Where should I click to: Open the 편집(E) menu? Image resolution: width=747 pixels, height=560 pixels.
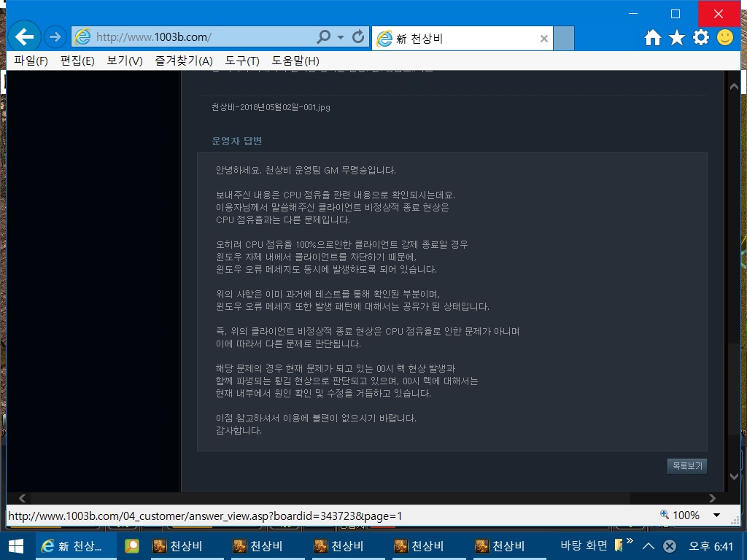pos(77,61)
